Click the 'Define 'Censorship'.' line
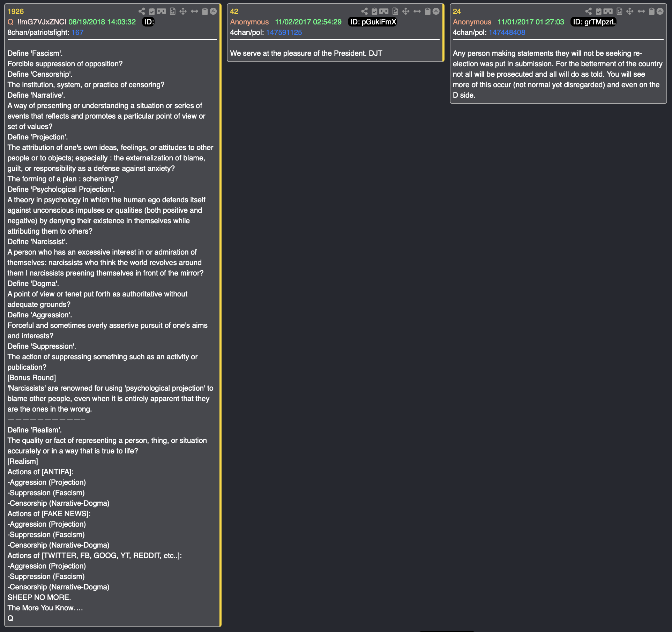Image resolution: width=672 pixels, height=632 pixels. click(x=40, y=74)
